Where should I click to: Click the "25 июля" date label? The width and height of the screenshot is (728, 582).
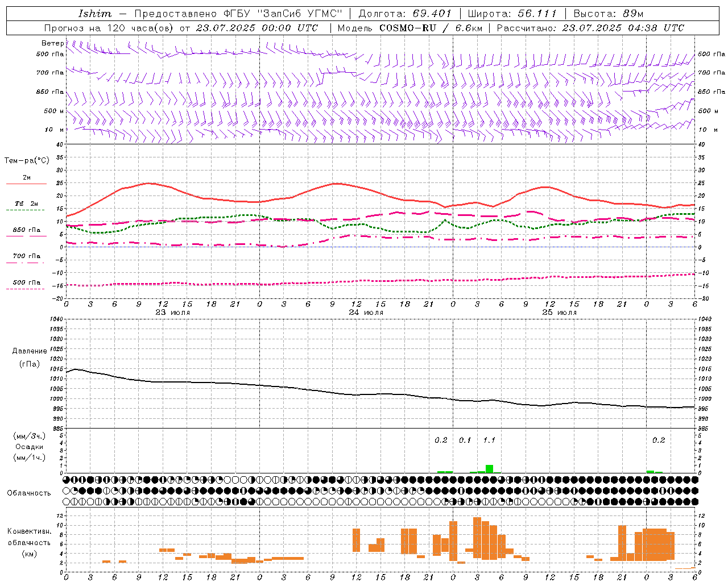point(560,312)
